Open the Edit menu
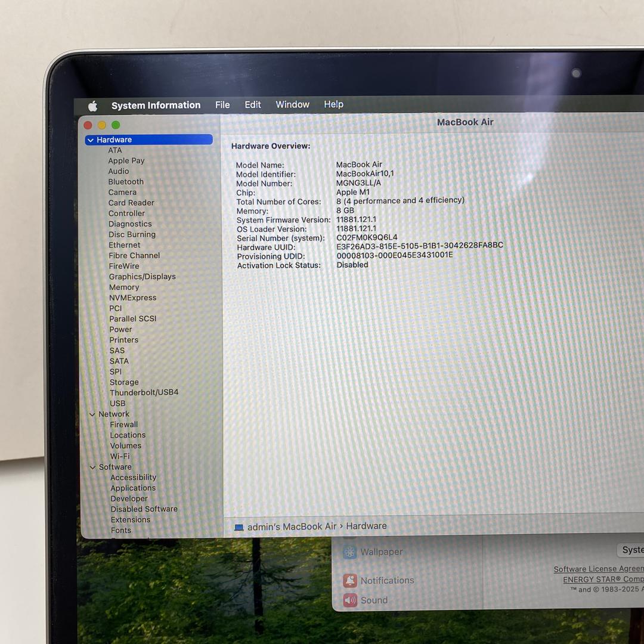Viewport: 644px width, 644px height. (253, 104)
